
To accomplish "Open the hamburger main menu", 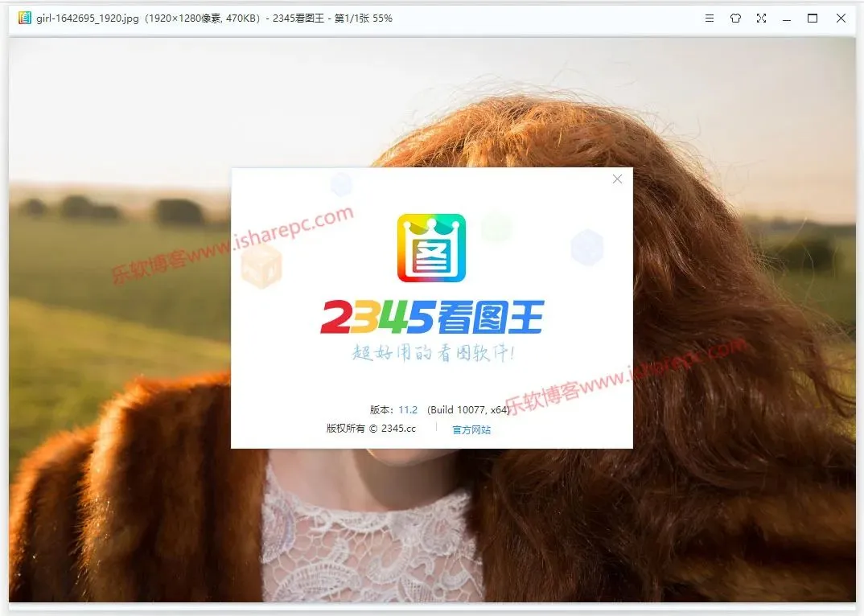I will [710, 18].
